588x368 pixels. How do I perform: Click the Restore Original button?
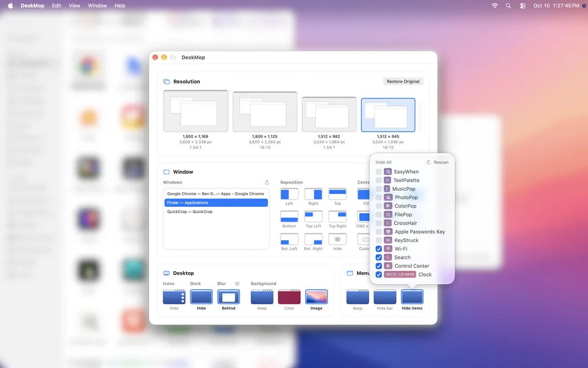(x=403, y=81)
